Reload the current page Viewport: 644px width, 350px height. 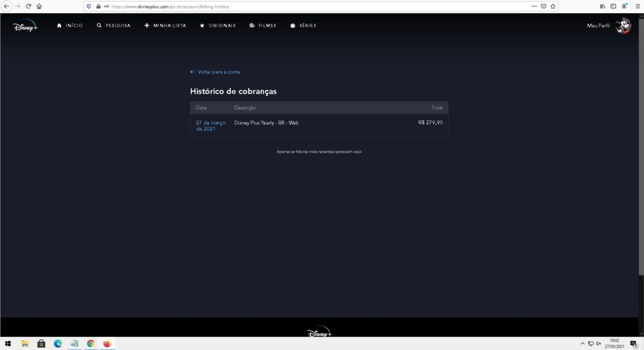28,6
